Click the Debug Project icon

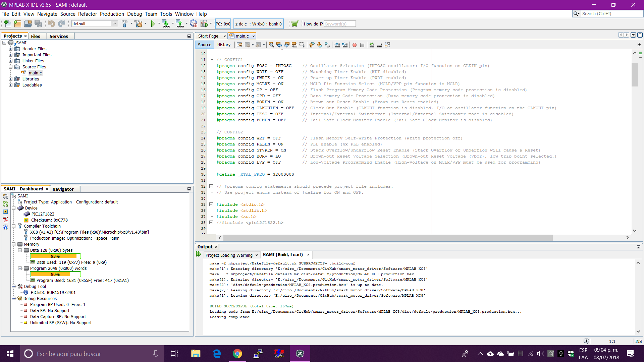[x=204, y=24]
